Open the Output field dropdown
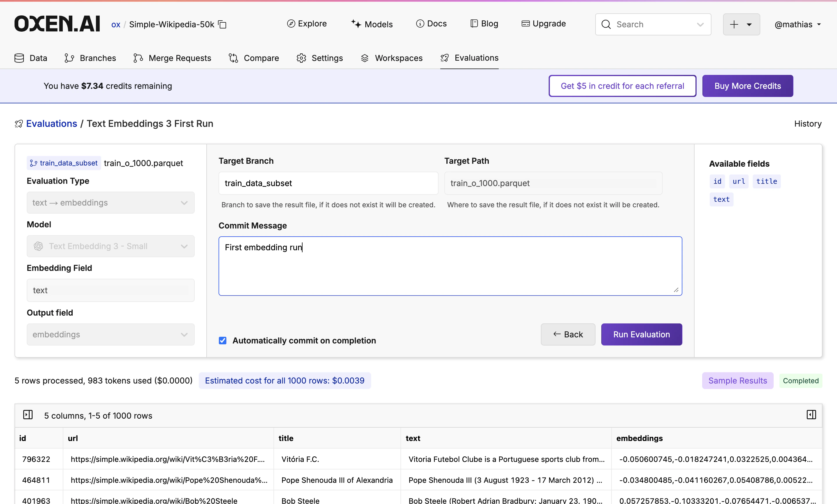The width and height of the screenshot is (837, 504). [x=110, y=335]
